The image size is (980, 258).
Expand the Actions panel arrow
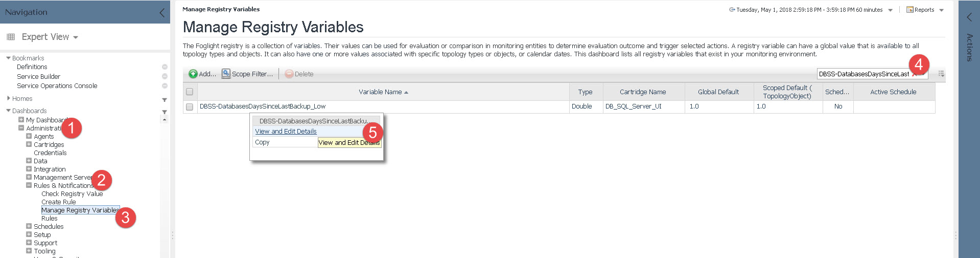[x=969, y=17]
